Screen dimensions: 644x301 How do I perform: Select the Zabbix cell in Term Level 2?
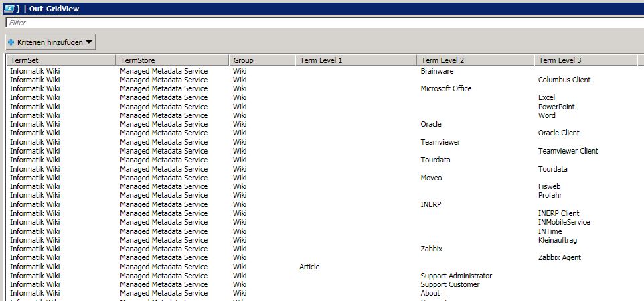click(x=432, y=249)
